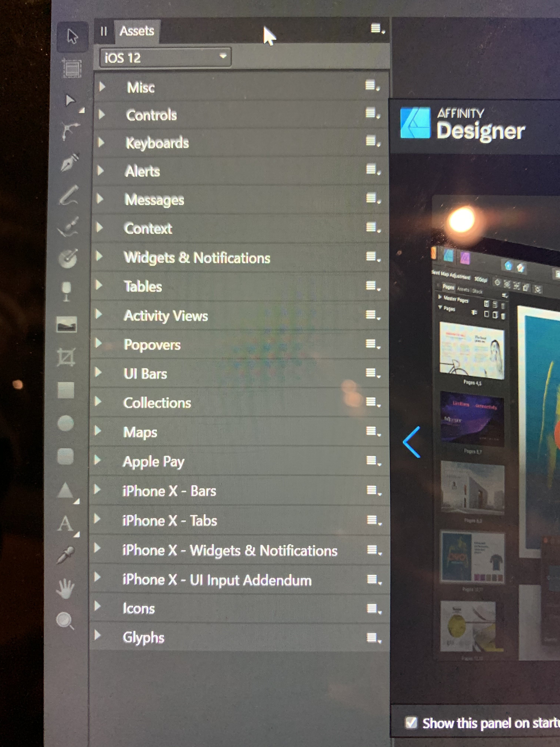Image resolution: width=560 pixels, height=747 pixels.
Task: Expand the Context asset subcategory
Action: (99, 227)
